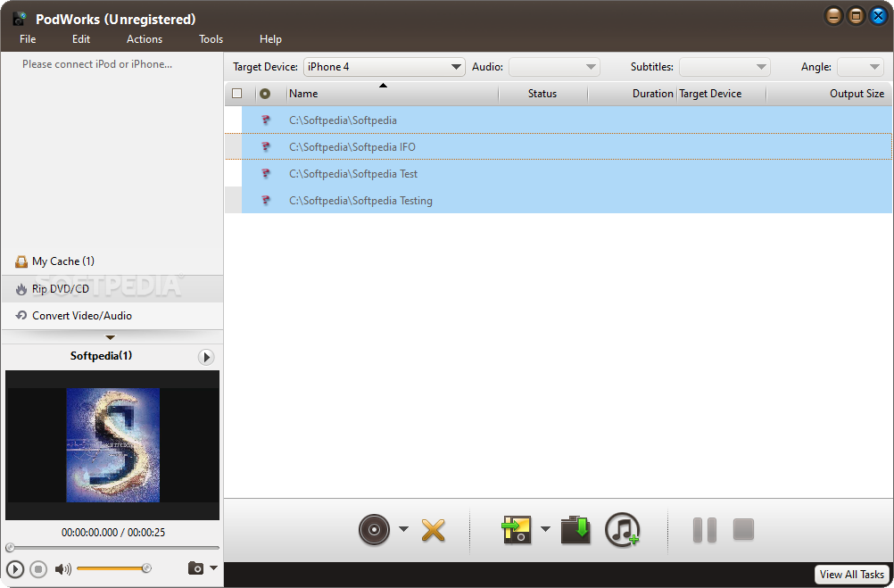Open the Target Device dropdown showing iPhone 4
This screenshot has height=588, width=894.
point(385,67)
